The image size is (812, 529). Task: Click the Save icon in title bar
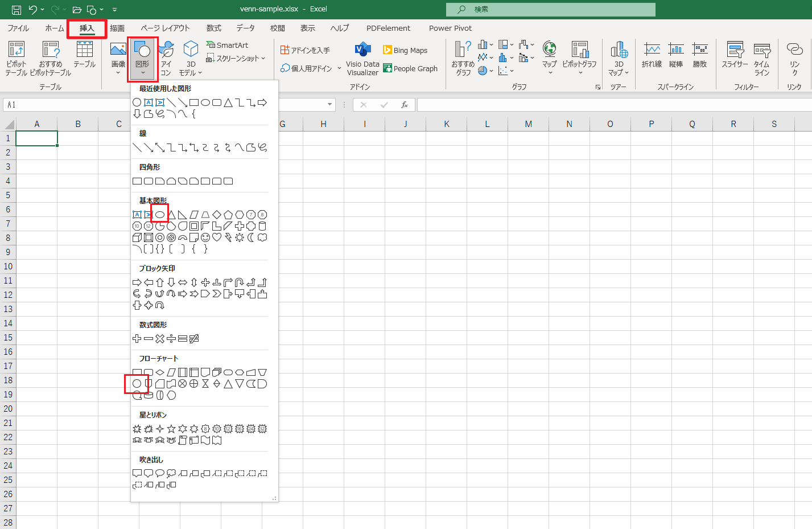[17, 9]
